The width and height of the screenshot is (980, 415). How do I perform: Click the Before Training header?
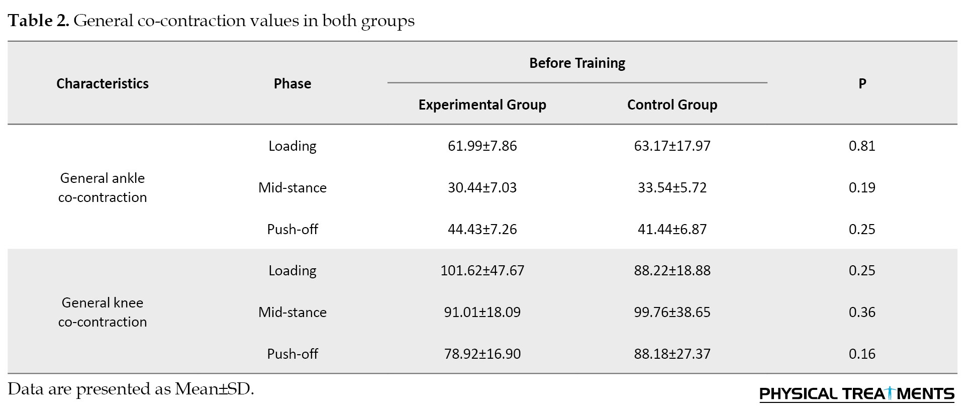tap(577, 63)
